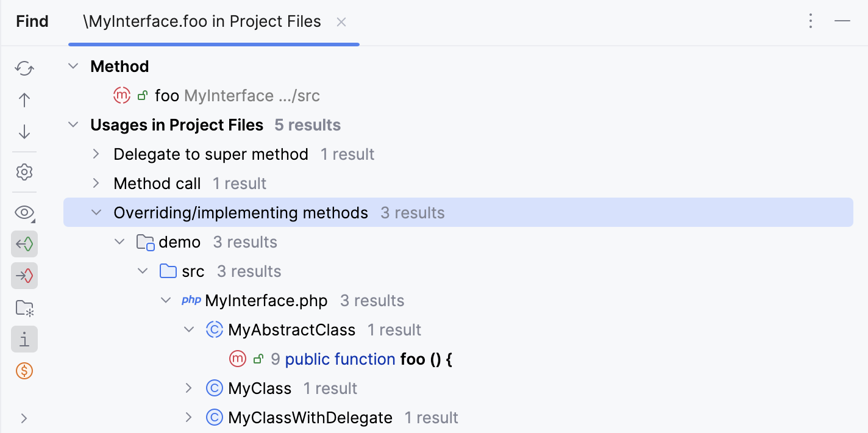
Task: Collapse the Usages in Project Files section
Action: click(73, 124)
